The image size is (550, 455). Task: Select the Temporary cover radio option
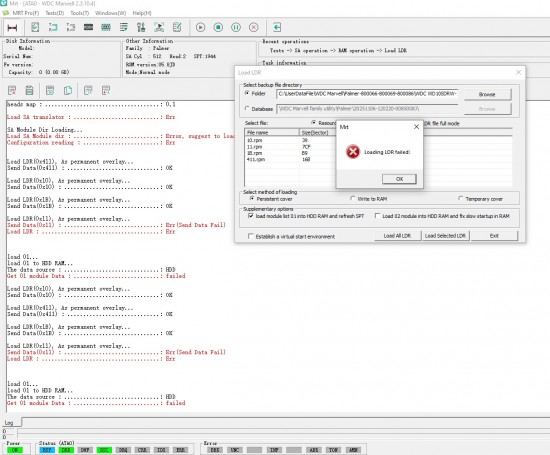tap(461, 199)
